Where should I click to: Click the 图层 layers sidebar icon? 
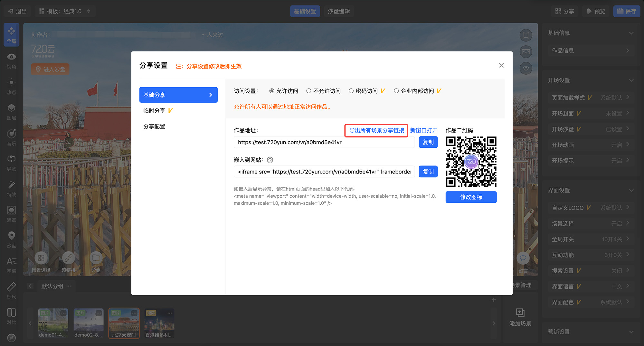[x=11, y=112]
